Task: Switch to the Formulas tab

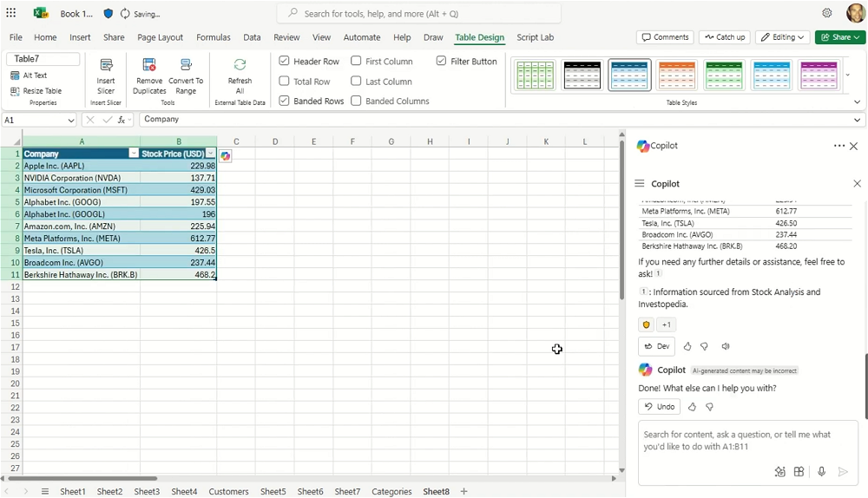Action: pos(214,37)
